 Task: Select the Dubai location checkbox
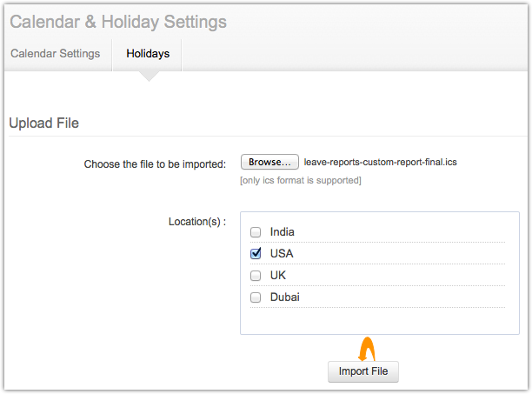(x=256, y=297)
